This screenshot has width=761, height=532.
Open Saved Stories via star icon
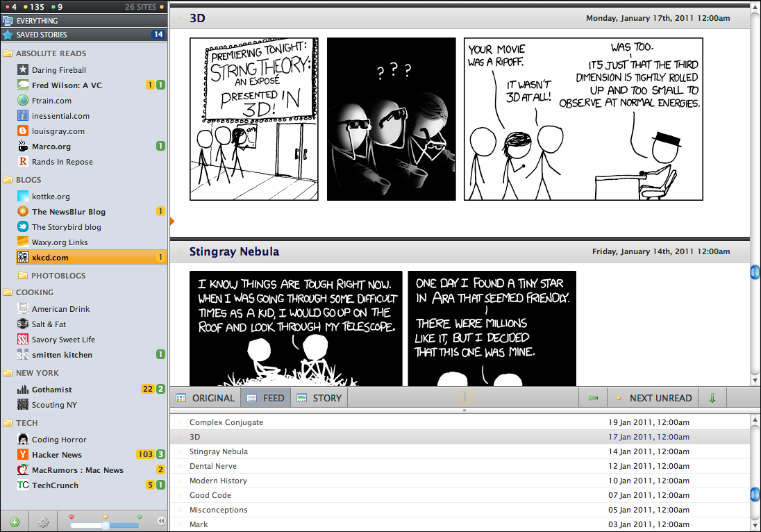(8, 35)
